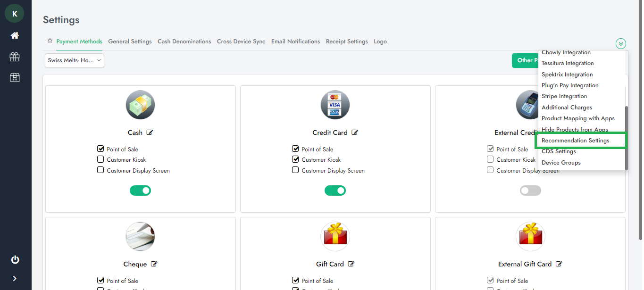Collapse the more settings chevron menu
Viewport: 644px width, 290px height.
pyautogui.click(x=620, y=44)
